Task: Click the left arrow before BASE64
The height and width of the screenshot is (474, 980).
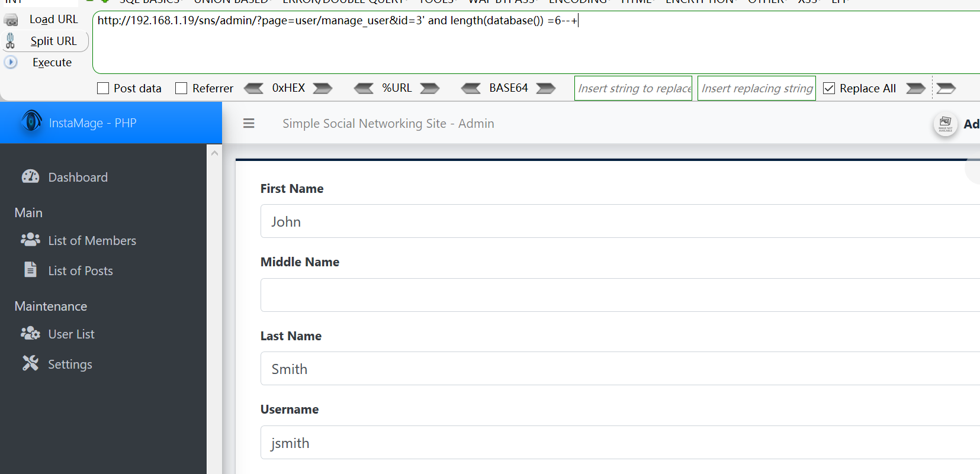Action: [471, 88]
